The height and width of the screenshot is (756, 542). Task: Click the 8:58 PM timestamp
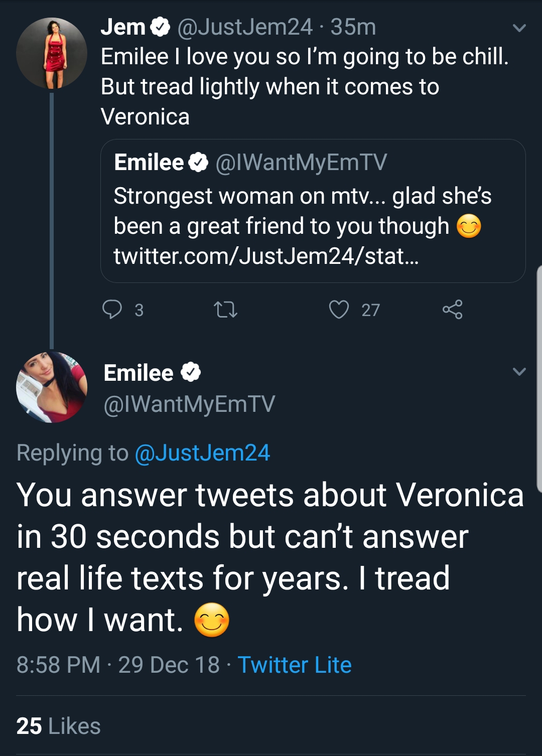tap(58, 665)
